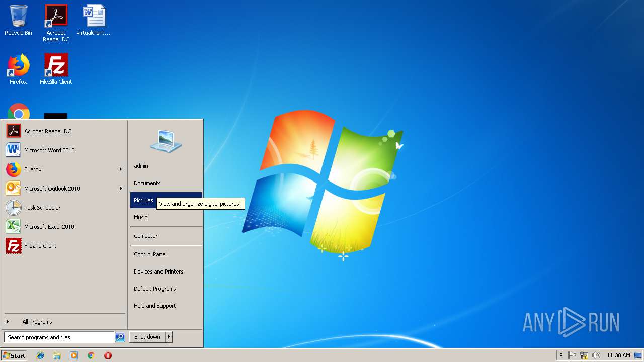Open the admin personal folder
Image resolution: width=644 pixels, height=362 pixels.
pos(166,166)
